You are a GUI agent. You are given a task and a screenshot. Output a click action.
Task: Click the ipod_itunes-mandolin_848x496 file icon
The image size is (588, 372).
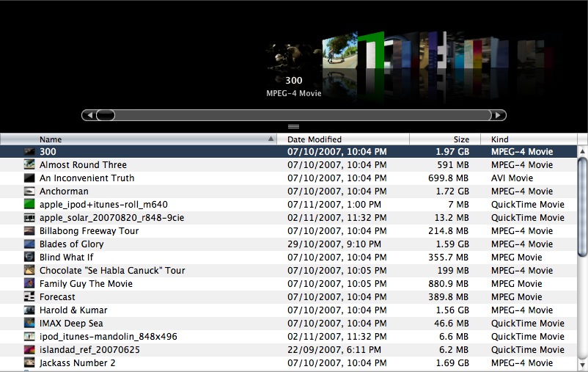29,336
